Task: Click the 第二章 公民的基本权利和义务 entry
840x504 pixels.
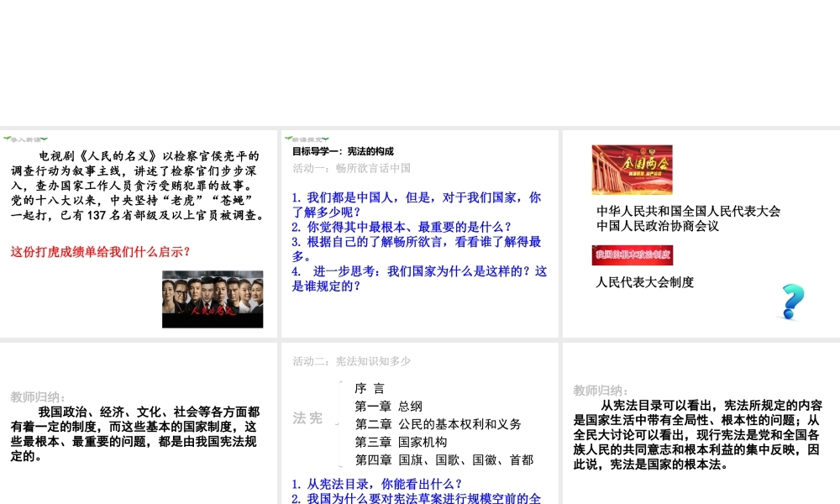Action: (438, 424)
